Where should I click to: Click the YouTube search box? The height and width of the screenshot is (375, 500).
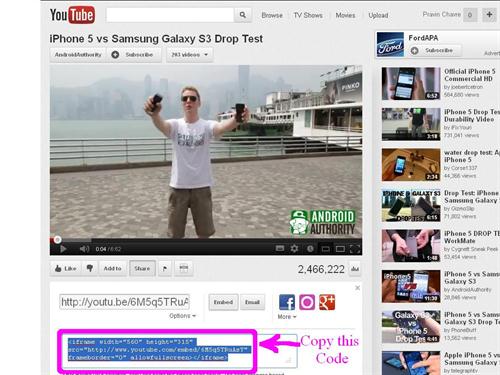click(x=170, y=15)
